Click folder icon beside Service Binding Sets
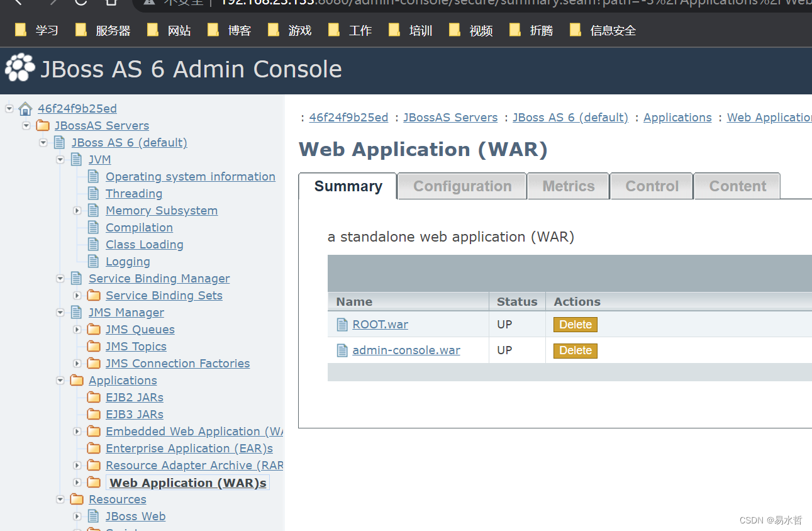The width and height of the screenshot is (812, 531). (x=94, y=296)
